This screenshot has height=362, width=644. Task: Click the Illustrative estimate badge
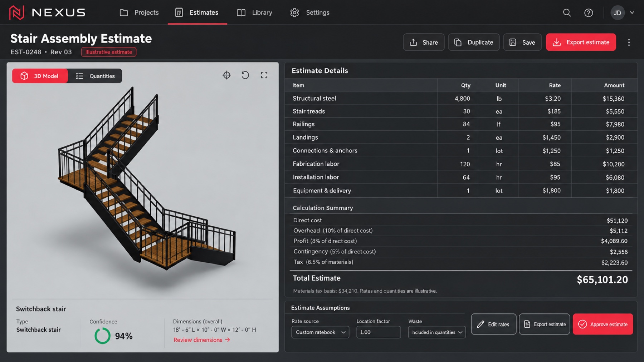point(109,52)
